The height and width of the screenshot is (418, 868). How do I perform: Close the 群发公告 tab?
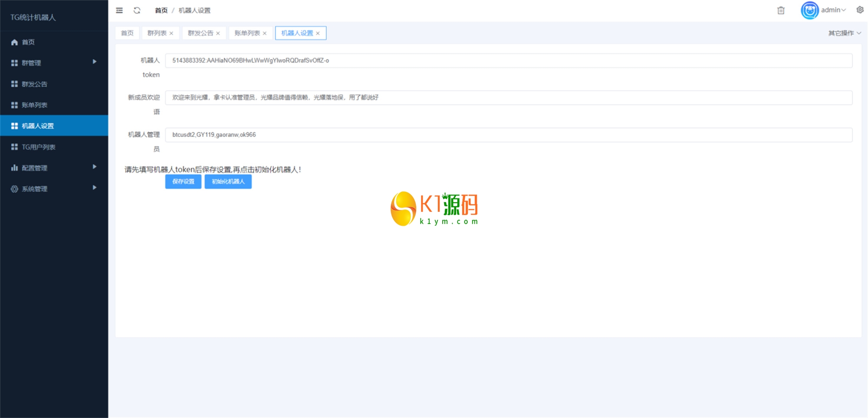click(x=218, y=33)
